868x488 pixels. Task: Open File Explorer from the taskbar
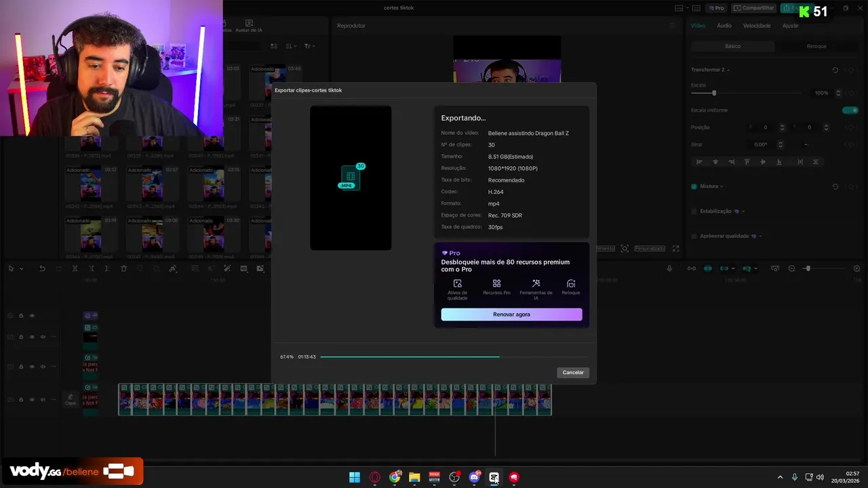[414, 477]
